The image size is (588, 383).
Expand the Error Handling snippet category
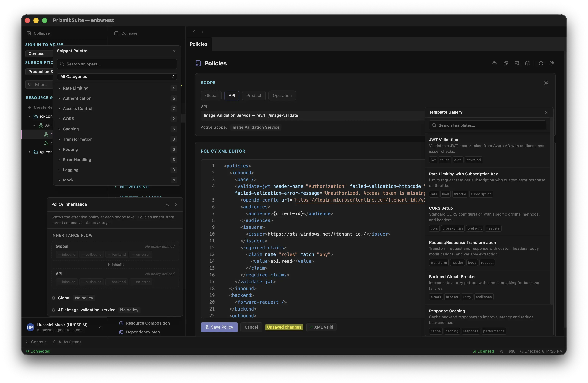(117, 160)
